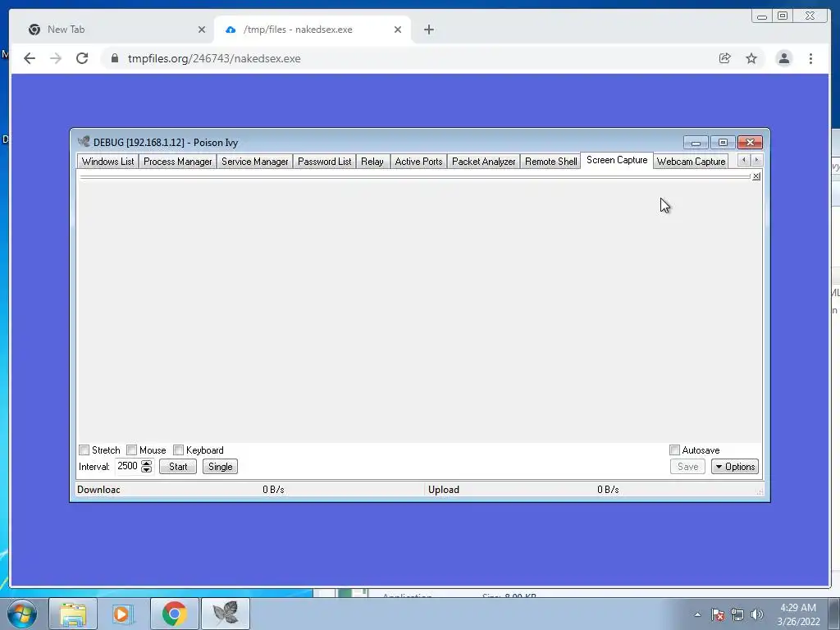840x630 pixels.
Task: Open the Chrome profile icon
Action: [783, 58]
